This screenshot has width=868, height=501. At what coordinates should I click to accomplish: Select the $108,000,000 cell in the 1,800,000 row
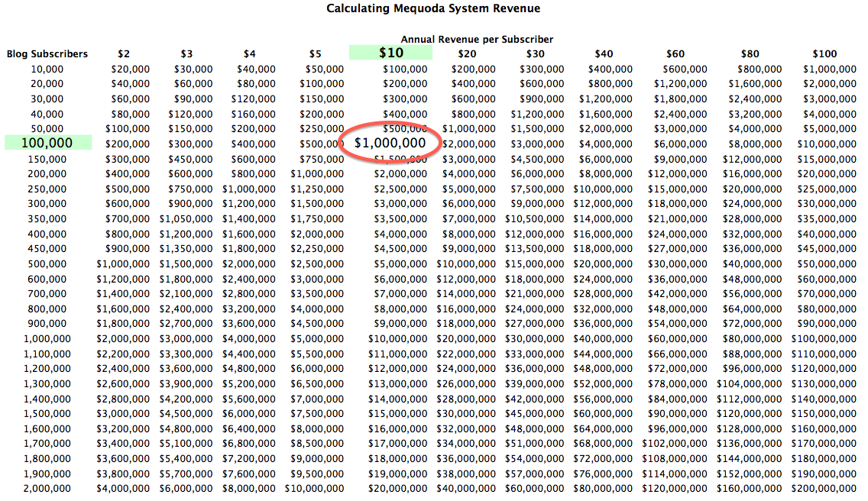coord(675,459)
